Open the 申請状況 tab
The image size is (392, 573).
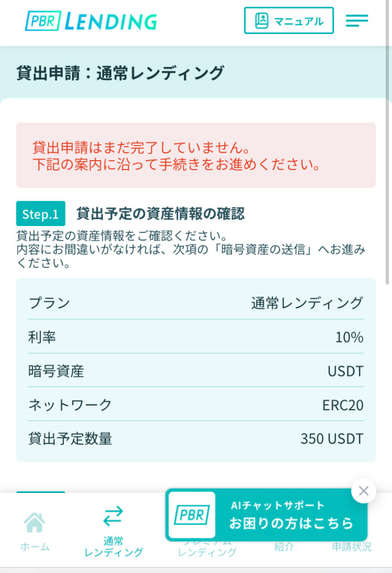[x=351, y=547]
